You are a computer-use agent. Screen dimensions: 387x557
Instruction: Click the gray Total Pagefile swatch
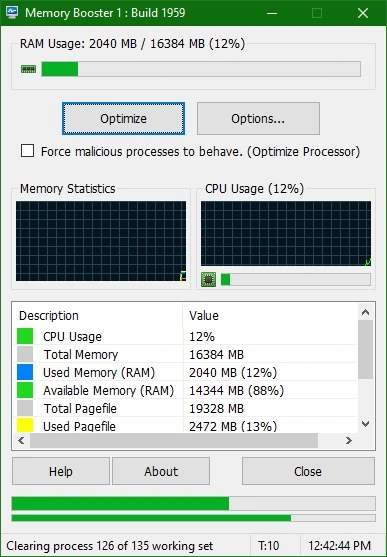[25, 408]
